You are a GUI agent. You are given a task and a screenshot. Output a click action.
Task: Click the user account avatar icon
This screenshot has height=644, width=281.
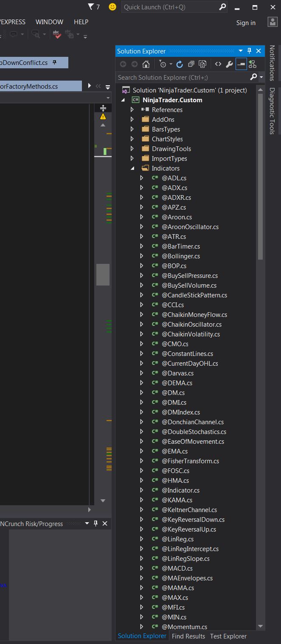pyautogui.click(x=273, y=22)
